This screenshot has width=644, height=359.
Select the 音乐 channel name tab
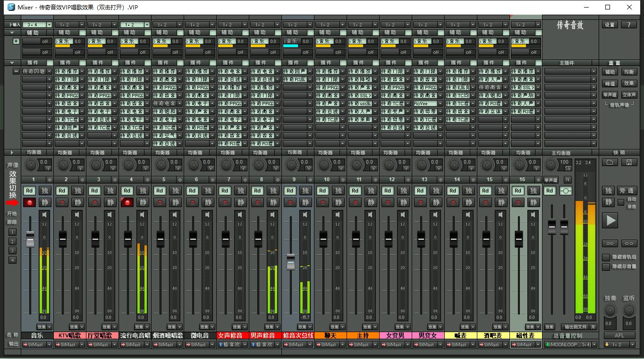click(37, 336)
